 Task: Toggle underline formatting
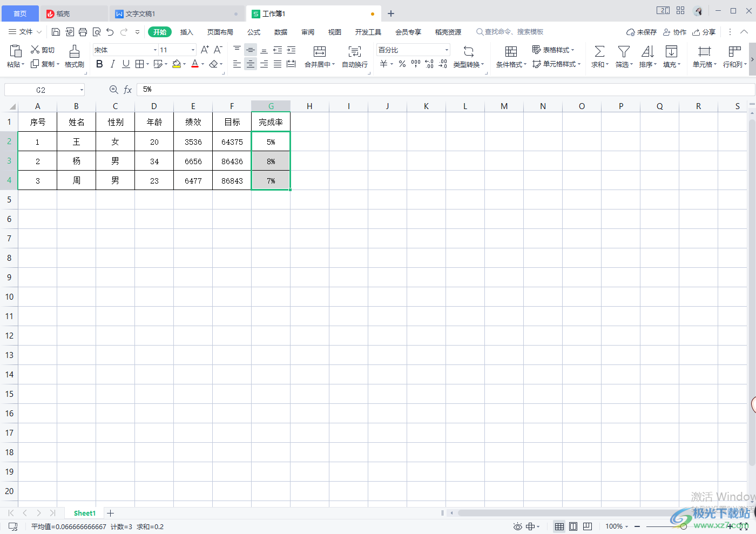coord(126,64)
